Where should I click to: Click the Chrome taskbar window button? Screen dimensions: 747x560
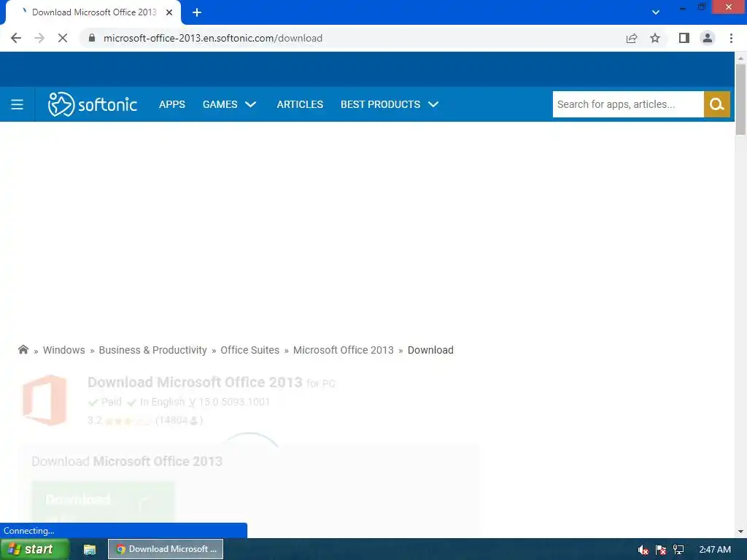(x=166, y=549)
